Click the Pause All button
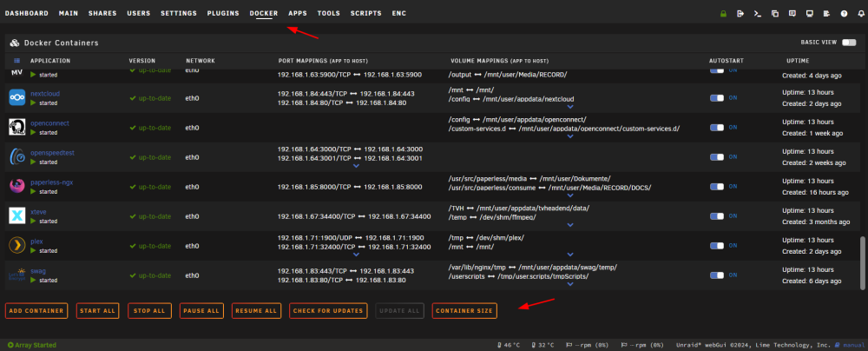 coord(201,310)
